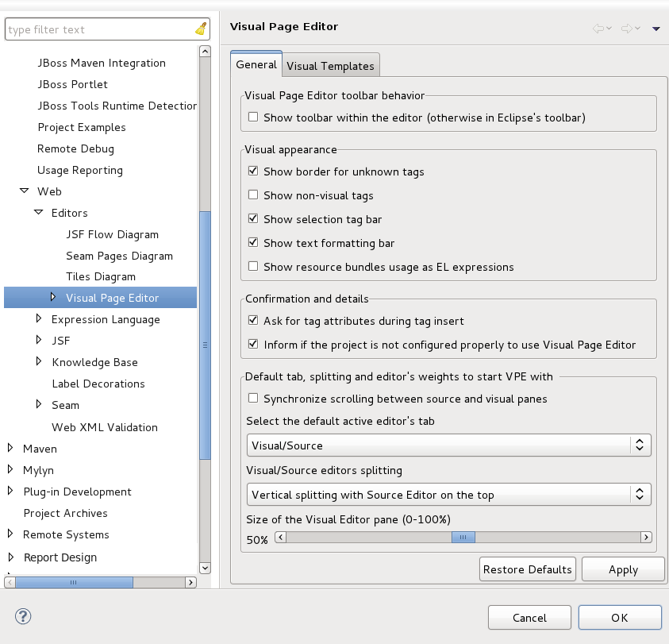Click the Restore Defaults button
Screen dimensions: 669x644
click(527, 569)
